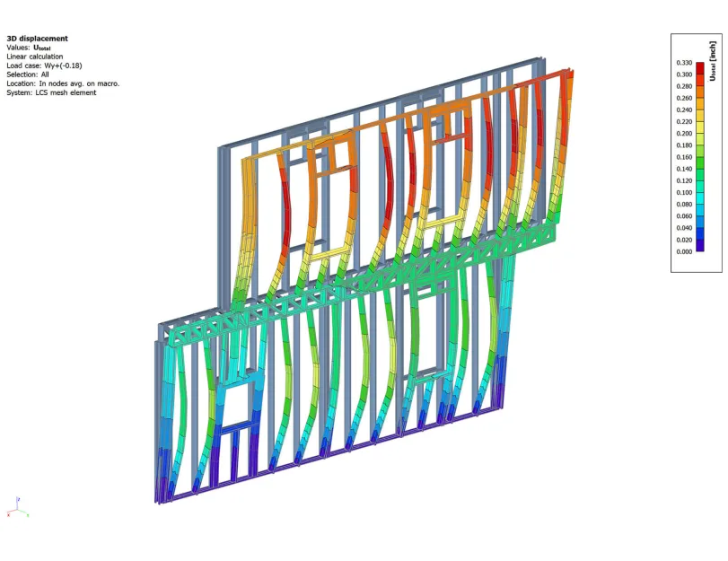
Task: Click the Linear calculation text line
Action: click(35, 57)
